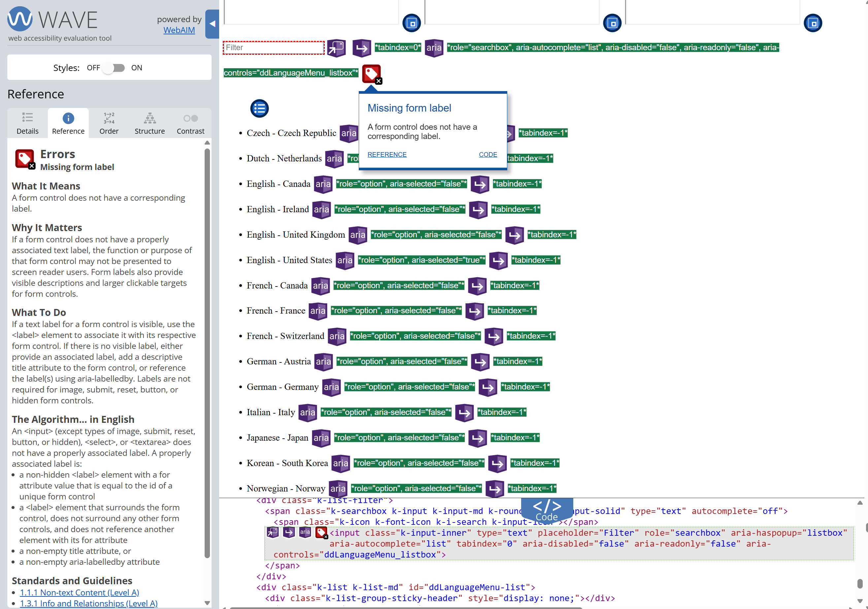Image resolution: width=868 pixels, height=609 pixels.
Task: Open the Contrast tab
Action: 190,123
